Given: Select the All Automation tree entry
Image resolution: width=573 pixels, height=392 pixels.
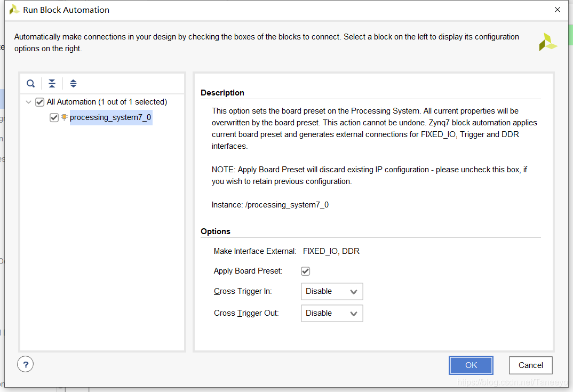Looking at the screenshot, I should pyautogui.click(x=107, y=102).
